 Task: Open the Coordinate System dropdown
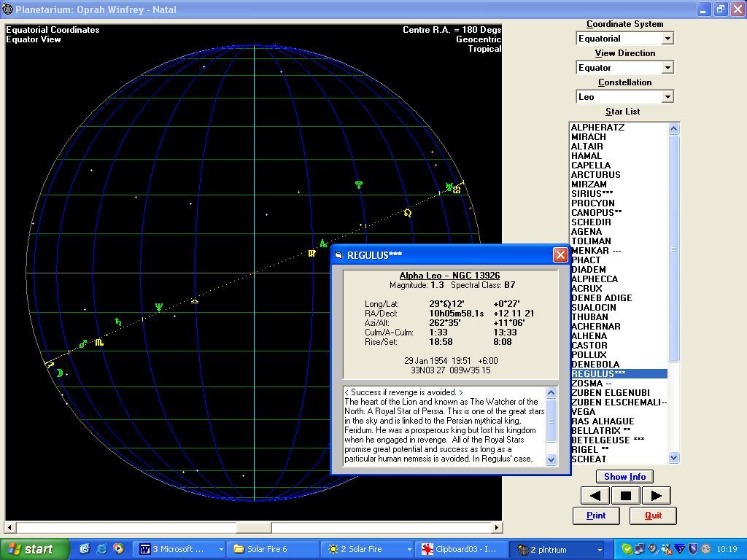667,39
